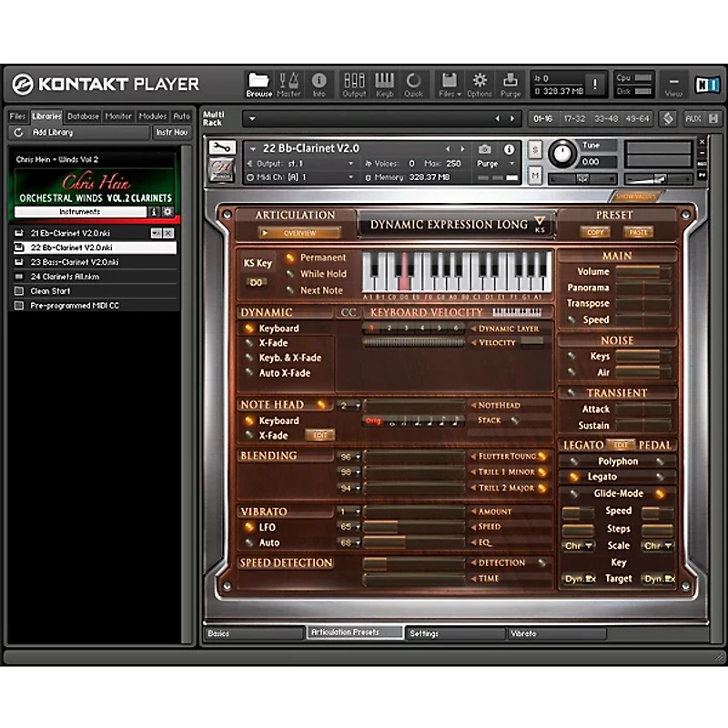The height and width of the screenshot is (728, 728).
Task: Click the preset Paste button
Action: click(639, 232)
